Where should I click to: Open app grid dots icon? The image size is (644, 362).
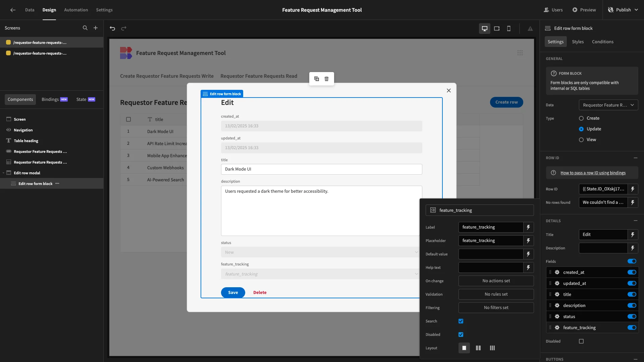[x=520, y=53]
